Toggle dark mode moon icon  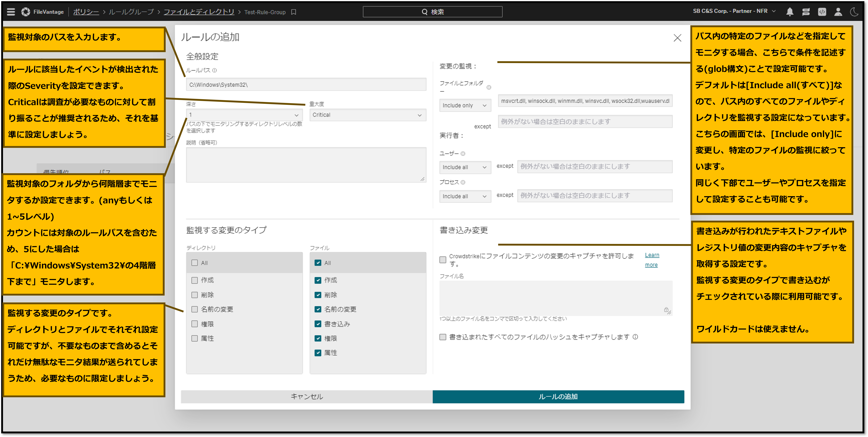(854, 12)
